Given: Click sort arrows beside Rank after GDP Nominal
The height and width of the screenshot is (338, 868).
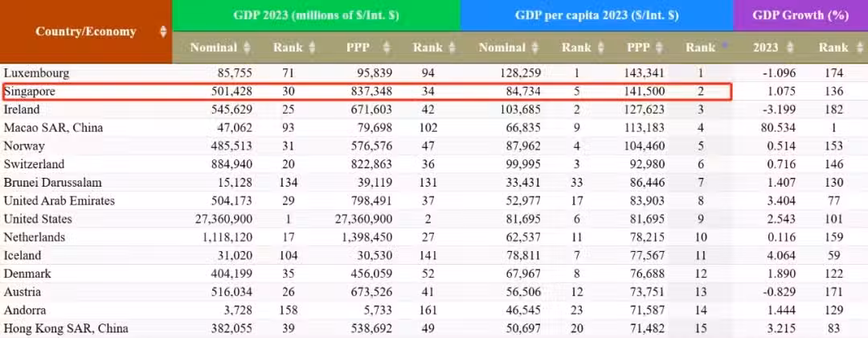Looking at the screenshot, I should tap(312, 47).
